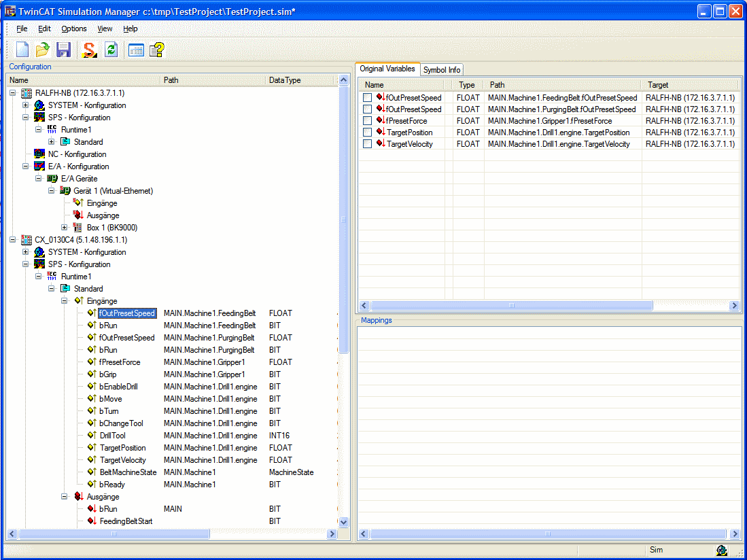Select the bChangeTool variable in the tree
The height and width of the screenshot is (560, 747).
[x=121, y=423]
